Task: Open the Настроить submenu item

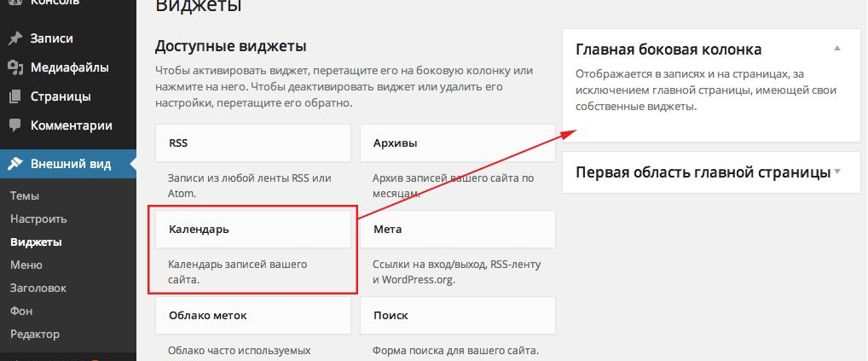Action: tap(38, 219)
